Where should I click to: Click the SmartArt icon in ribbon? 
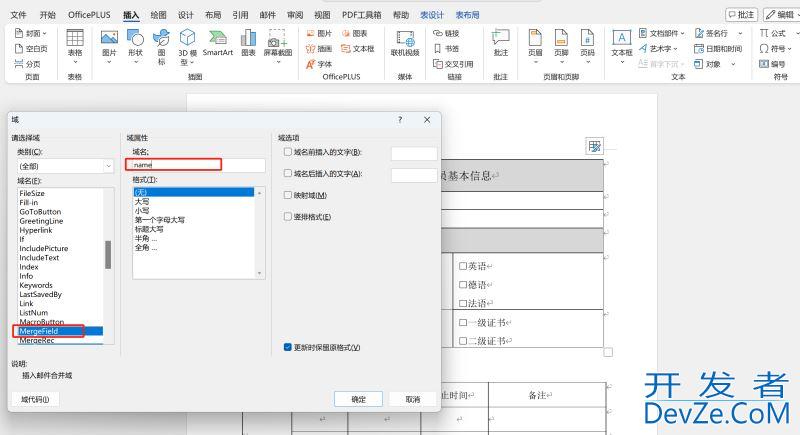click(x=218, y=40)
